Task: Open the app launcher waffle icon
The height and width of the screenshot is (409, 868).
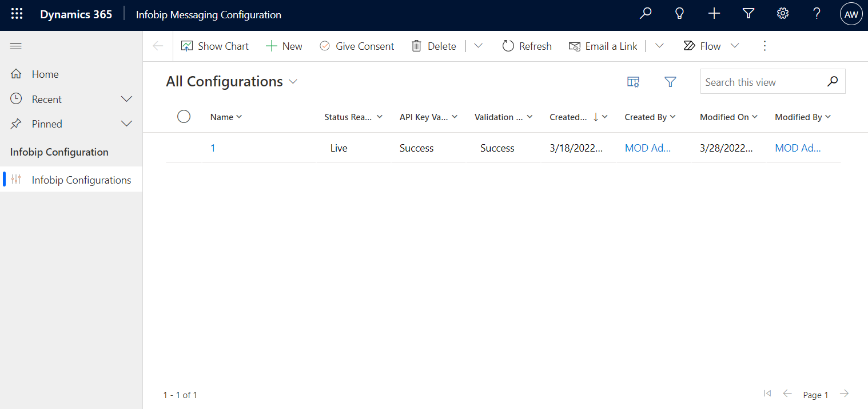Action: 17,15
